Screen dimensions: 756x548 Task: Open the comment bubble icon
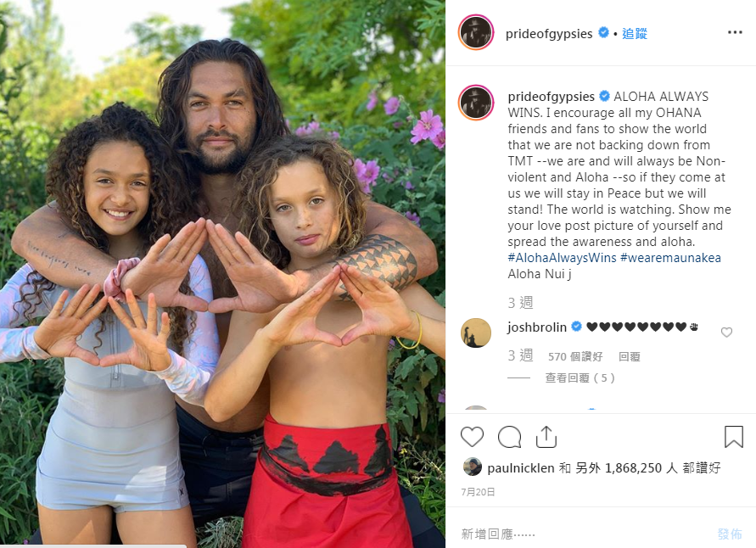tap(509, 437)
